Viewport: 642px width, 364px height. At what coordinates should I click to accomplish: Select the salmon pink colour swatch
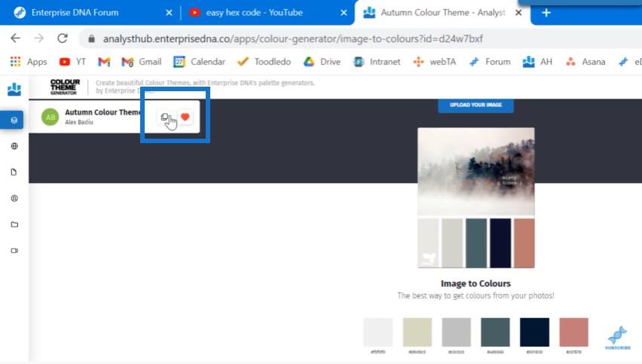pyautogui.click(x=573, y=332)
